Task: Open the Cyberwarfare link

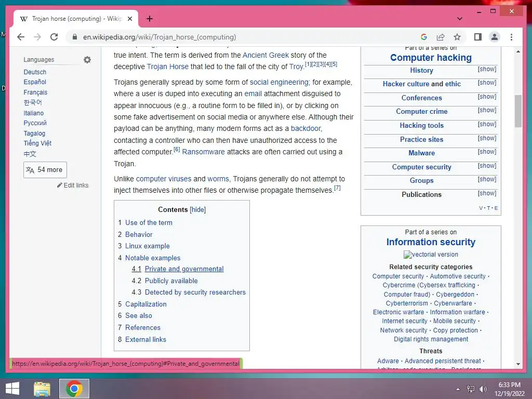Action: 453,303
